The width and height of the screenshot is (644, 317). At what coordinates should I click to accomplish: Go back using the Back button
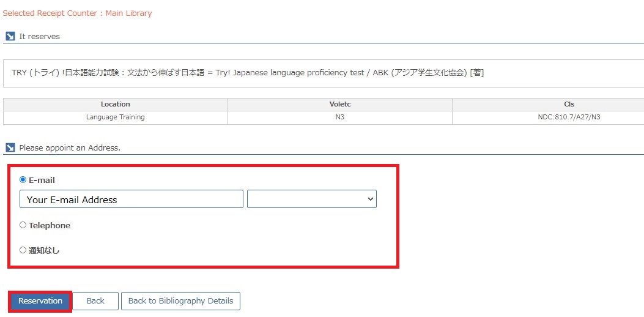(x=95, y=301)
